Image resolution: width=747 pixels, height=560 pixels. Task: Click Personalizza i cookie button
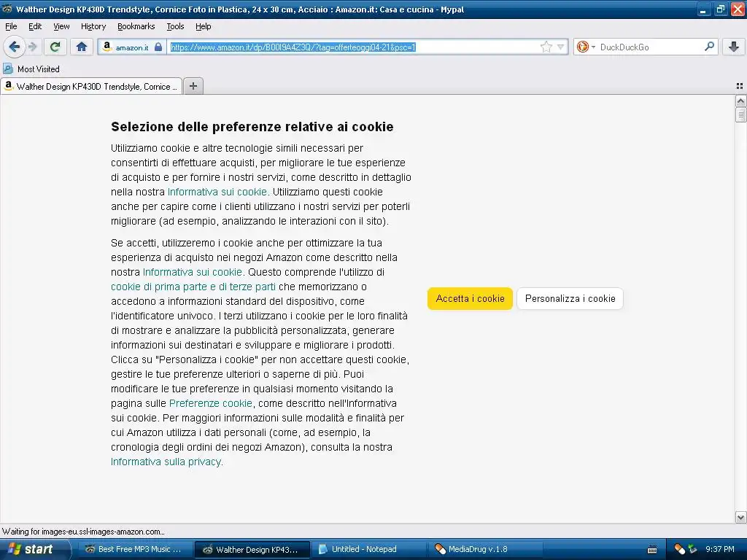(x=570, y=298)
